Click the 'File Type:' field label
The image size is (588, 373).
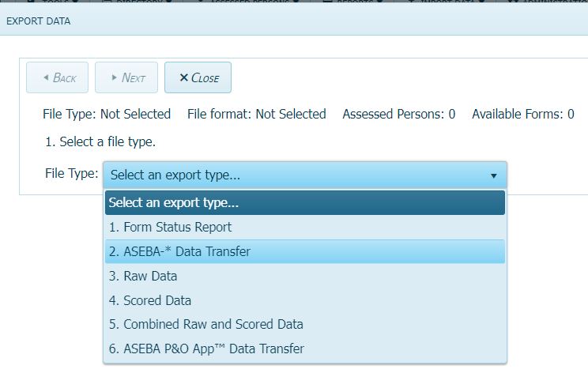pyautogui.click(x=72, y=174)
